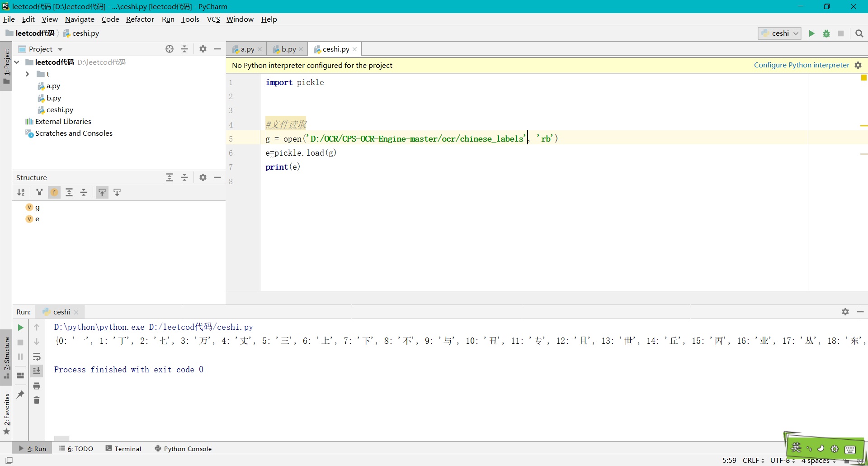Switch to the b.py editor tab
This screenshot has height=466, width=868.
click(288, 49)
